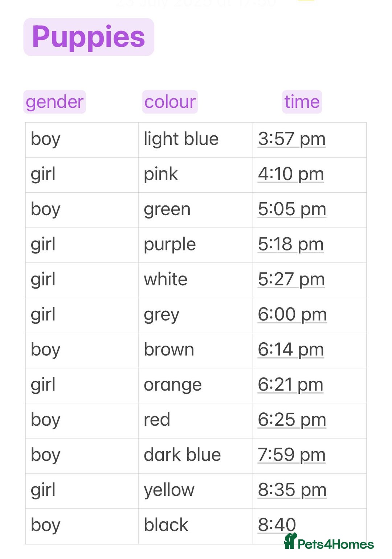Open the 3:57 pm time link
The image size is (392, 559).
[x=292, y=139]
